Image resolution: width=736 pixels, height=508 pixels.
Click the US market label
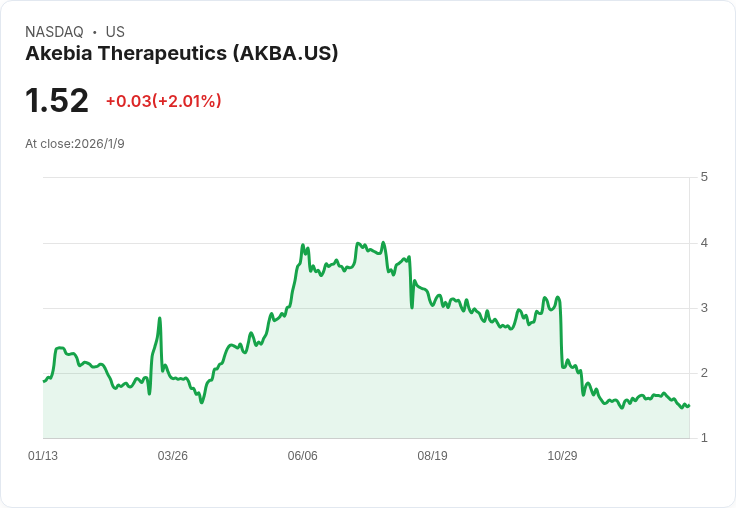click(115, 32)
